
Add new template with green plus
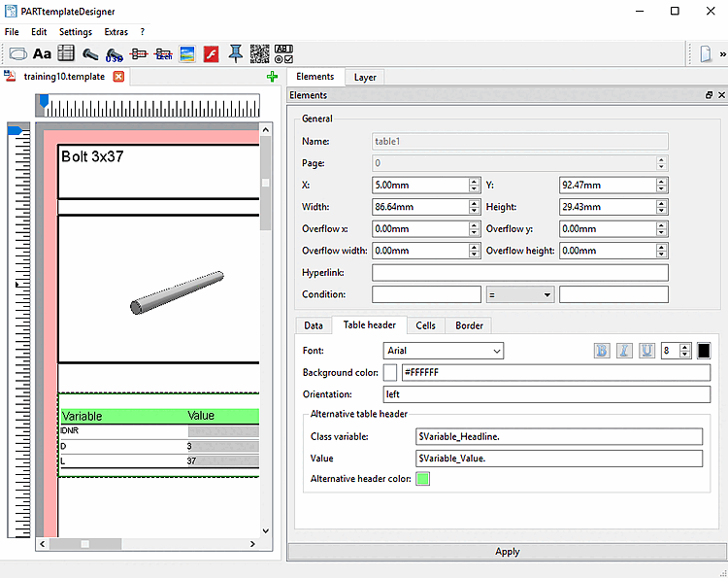[x=272, y=77]
